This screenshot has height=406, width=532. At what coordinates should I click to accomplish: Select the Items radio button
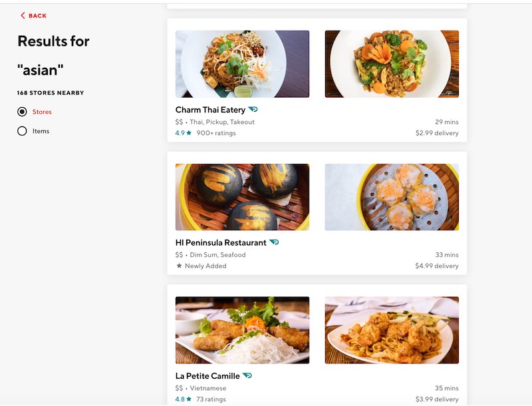22,131
